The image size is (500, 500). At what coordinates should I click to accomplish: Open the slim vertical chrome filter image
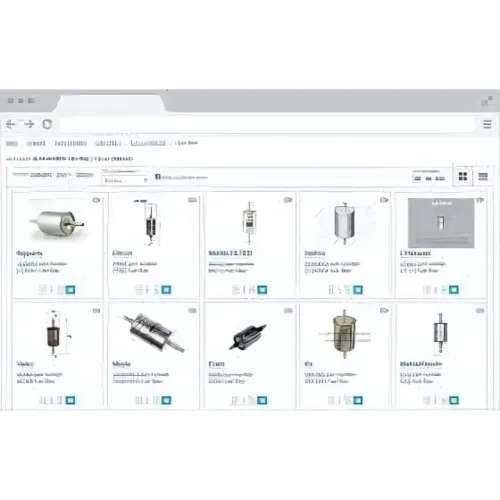click(x=440, y=333)
